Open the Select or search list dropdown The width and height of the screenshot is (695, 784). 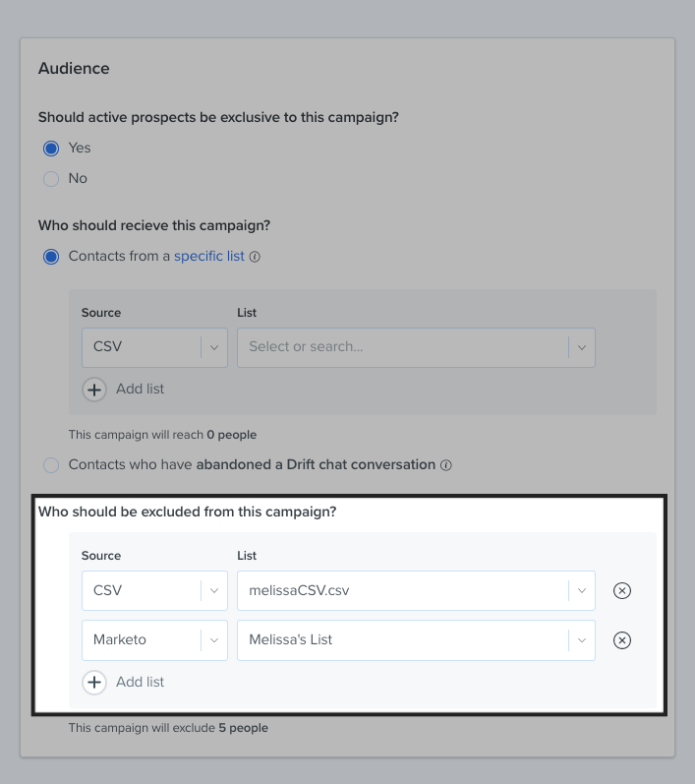tap(416, 347)
